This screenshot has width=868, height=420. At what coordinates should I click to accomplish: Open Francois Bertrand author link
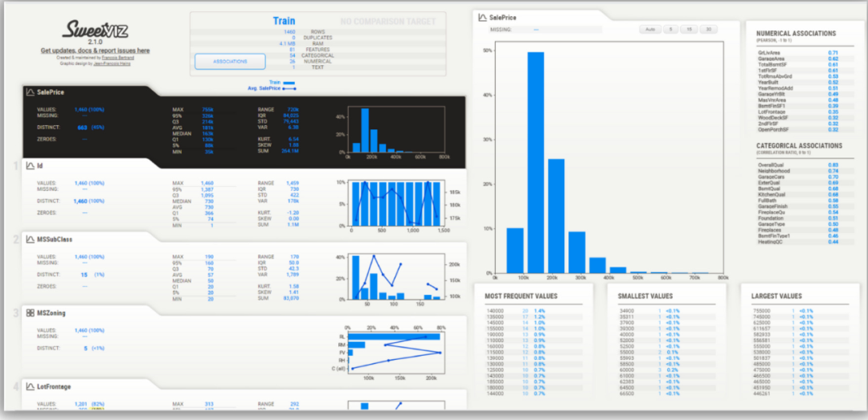coord(118,58)
